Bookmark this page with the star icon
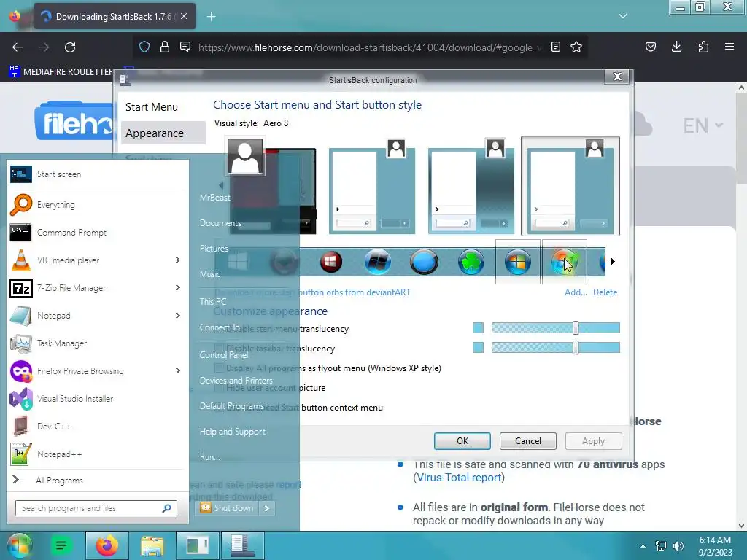The height and width of the screenshot is (560, 747). (x=576, y=47)
